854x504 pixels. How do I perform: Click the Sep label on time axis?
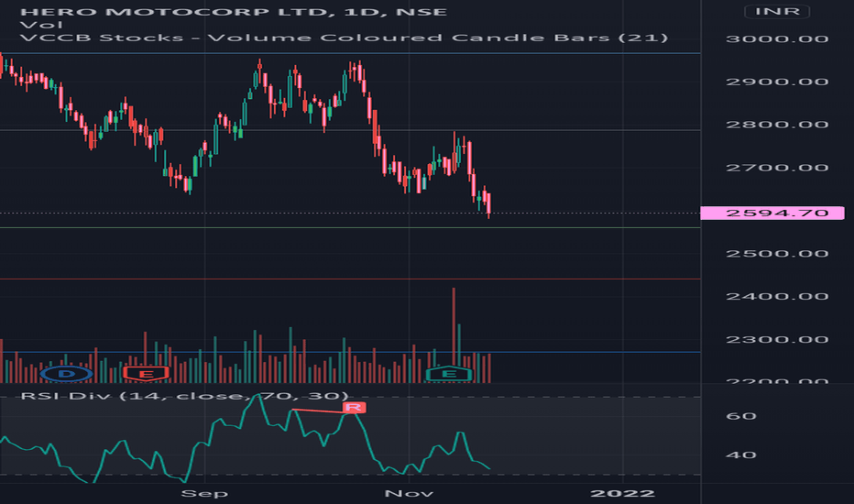(x=204, y=494)
